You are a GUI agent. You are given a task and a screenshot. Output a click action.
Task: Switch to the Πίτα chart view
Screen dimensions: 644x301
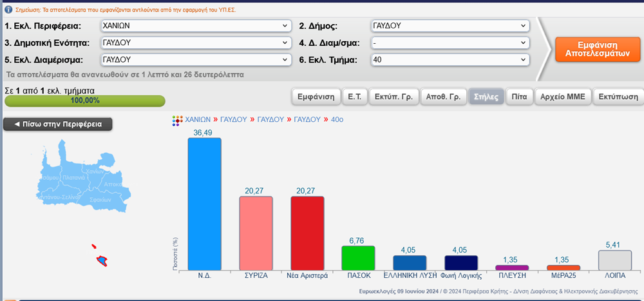(519, 97)
